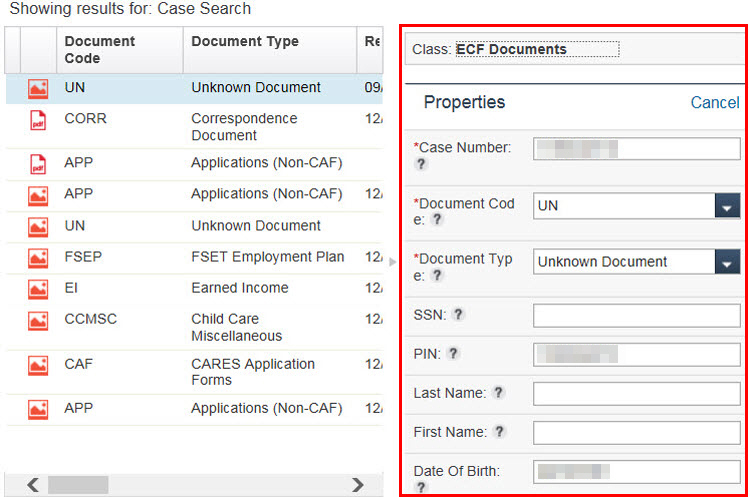Click the image icon for the selected UN row
This screenshot has height=497, width=750.
(x=38, y=88)
